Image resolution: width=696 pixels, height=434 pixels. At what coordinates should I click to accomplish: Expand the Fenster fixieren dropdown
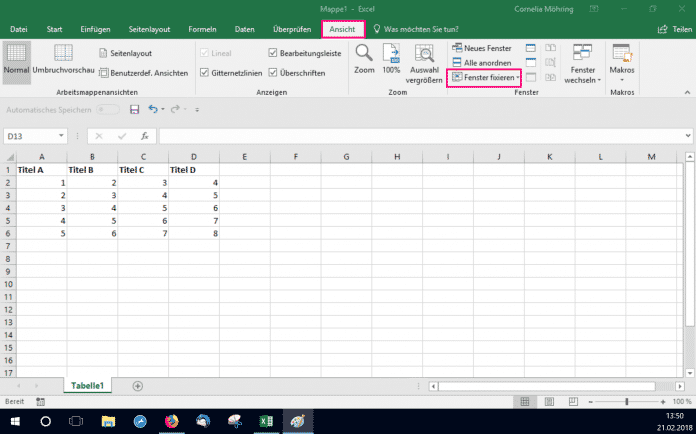518,77
